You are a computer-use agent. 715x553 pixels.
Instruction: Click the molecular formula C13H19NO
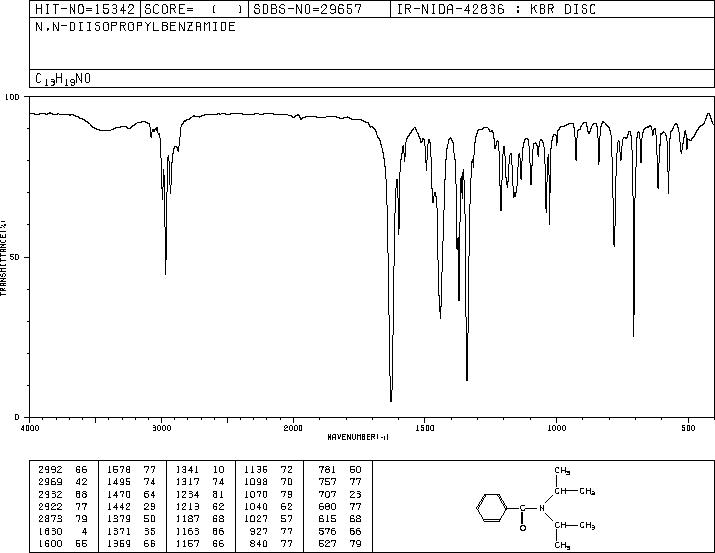(63, 79)
